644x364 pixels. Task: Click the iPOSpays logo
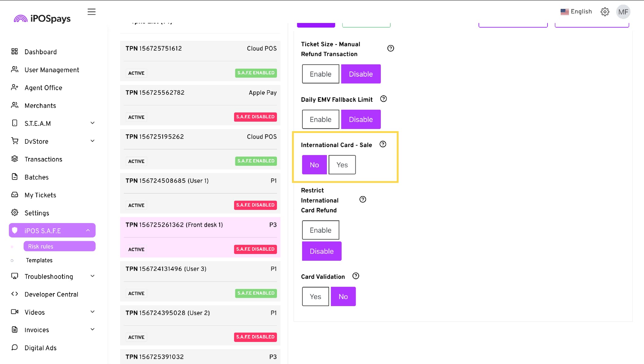point(42,19)
